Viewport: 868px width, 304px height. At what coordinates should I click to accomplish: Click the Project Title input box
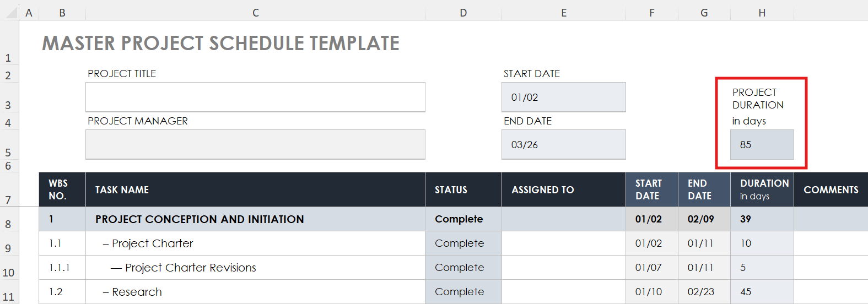click(255, 97)
